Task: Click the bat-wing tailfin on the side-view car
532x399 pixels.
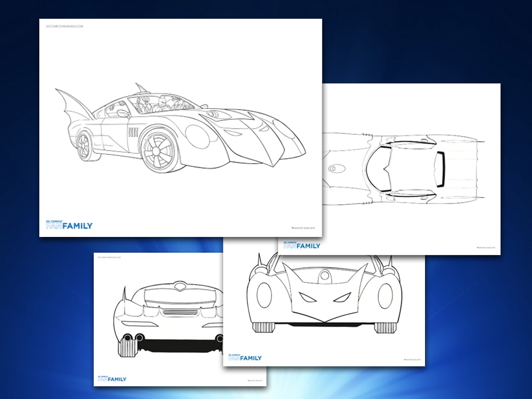Action: (x=75, y=109)
